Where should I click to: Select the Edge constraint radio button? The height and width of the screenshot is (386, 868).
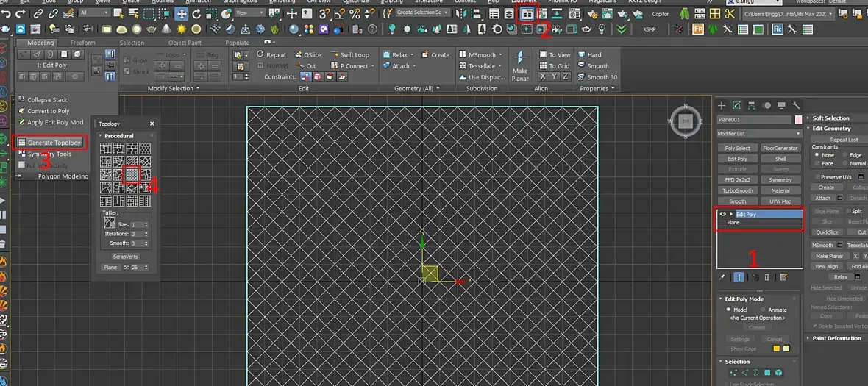[x=844, y=155]
